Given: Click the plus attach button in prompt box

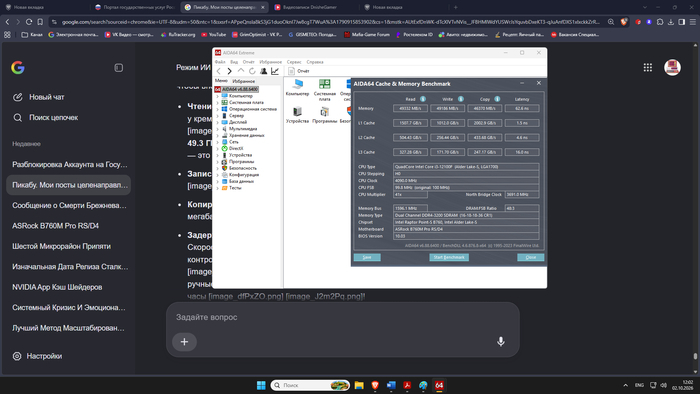Looking at the screenshot, I should (x=184, y=342).
